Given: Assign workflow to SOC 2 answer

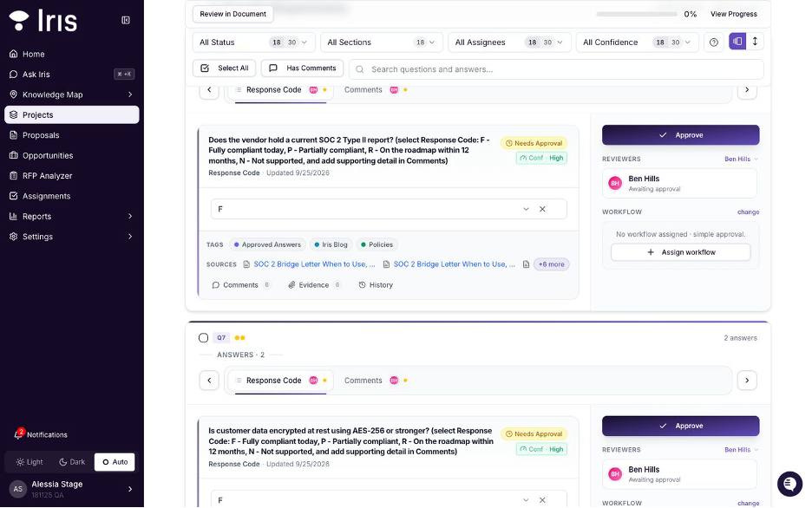Looking at the screenshot, I should click(x=680, y=252).
